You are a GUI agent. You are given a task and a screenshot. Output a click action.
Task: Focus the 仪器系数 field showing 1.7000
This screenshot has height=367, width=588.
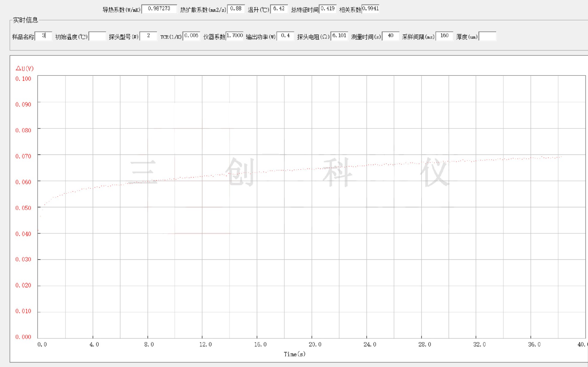pos(234,36)
